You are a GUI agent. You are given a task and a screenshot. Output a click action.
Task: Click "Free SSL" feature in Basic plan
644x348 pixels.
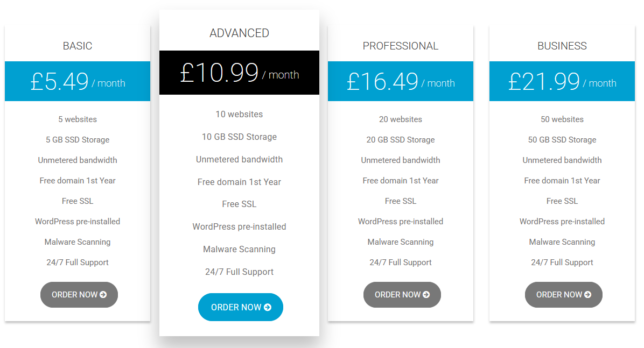coord(78,201)
